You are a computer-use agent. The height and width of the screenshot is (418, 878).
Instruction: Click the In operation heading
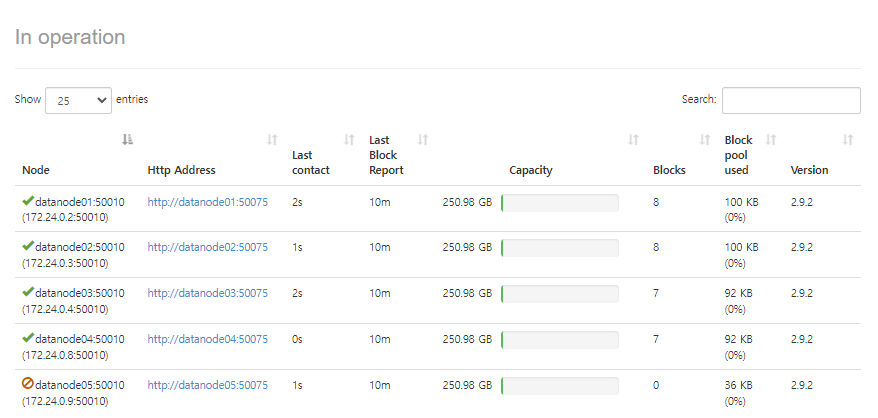[70, 37]
